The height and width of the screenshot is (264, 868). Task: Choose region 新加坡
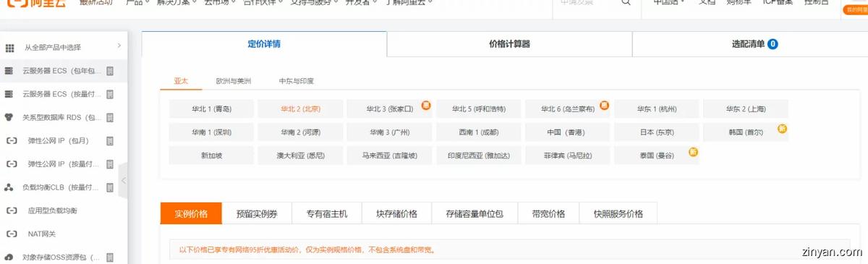211,156
